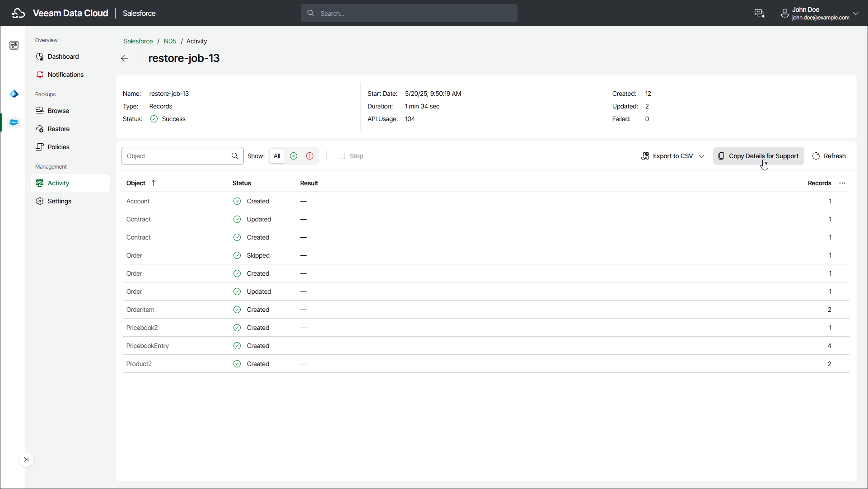Click the blue Microsoft product icon in left rail

[14, 94]
